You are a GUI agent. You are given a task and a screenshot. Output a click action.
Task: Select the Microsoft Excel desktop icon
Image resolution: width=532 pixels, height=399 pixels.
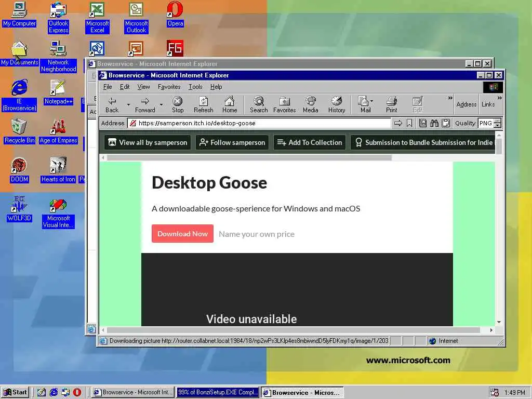click(97, 18)
